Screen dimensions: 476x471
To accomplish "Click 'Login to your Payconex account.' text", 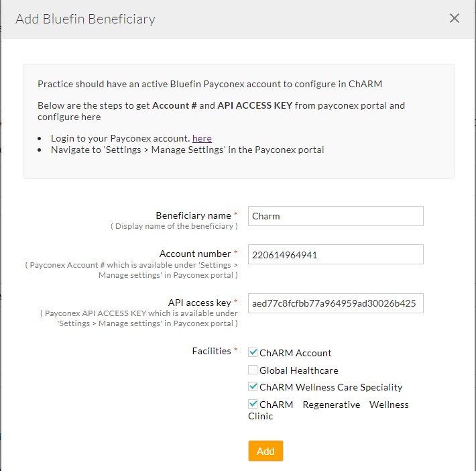I will pos(121,138).
